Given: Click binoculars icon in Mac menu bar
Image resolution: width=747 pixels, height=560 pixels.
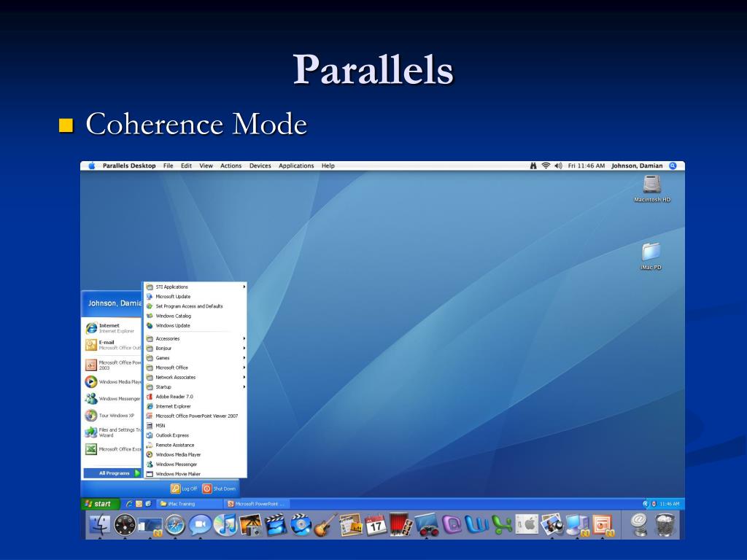Looking at the screenshot, I should point(533,166).
